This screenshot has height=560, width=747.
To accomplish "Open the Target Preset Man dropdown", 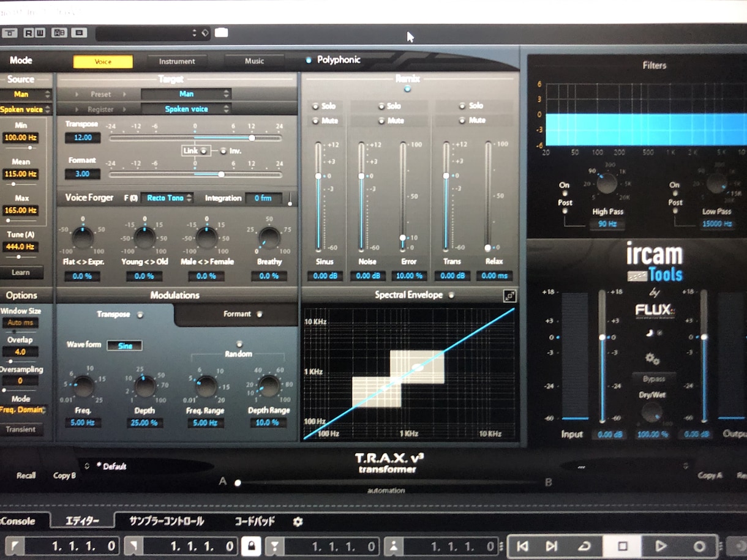I will pos(186,94).
